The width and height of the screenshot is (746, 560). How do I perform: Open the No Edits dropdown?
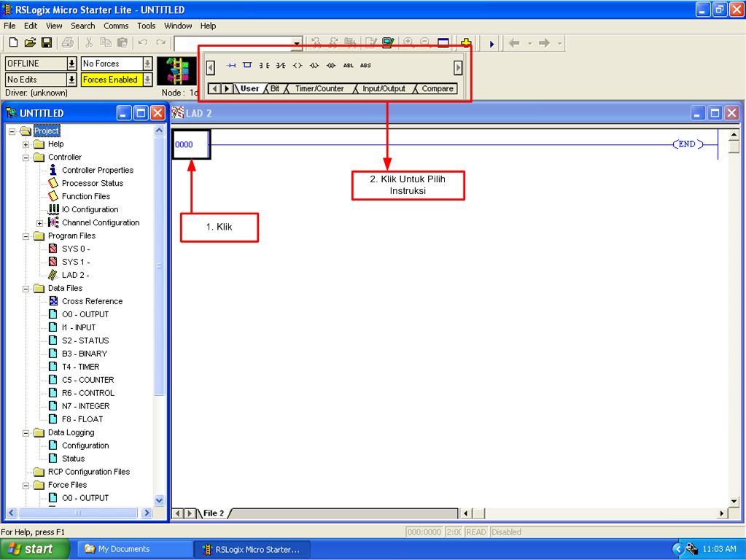(71, 79)
